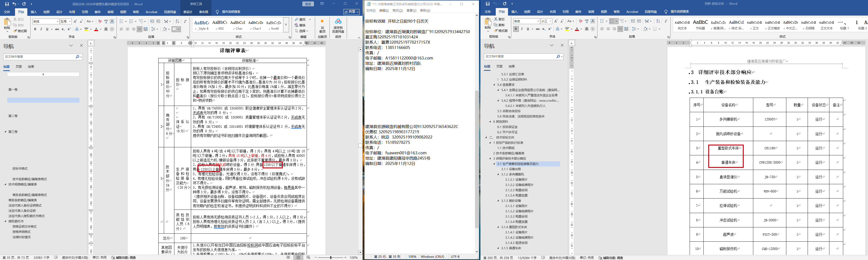The image size is (868, 260).
Task: Apply strikethrough in the left Word window
Action: coord(57,29)
